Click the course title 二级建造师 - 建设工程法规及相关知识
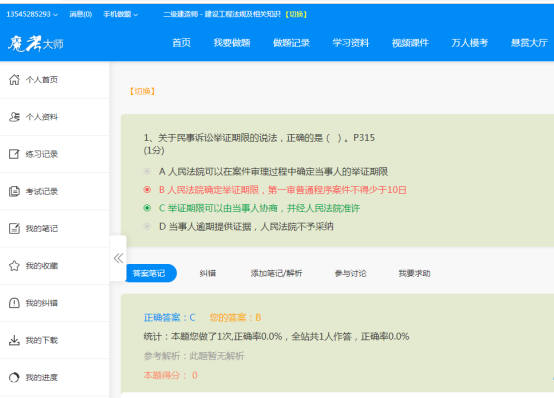Viewport: 554px width, 398px height. pyautogui.click(x=222, y=14)
